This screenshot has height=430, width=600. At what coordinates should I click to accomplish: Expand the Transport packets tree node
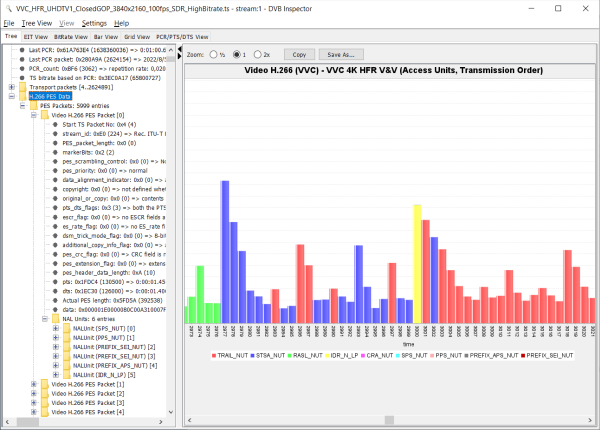point(11,87)
